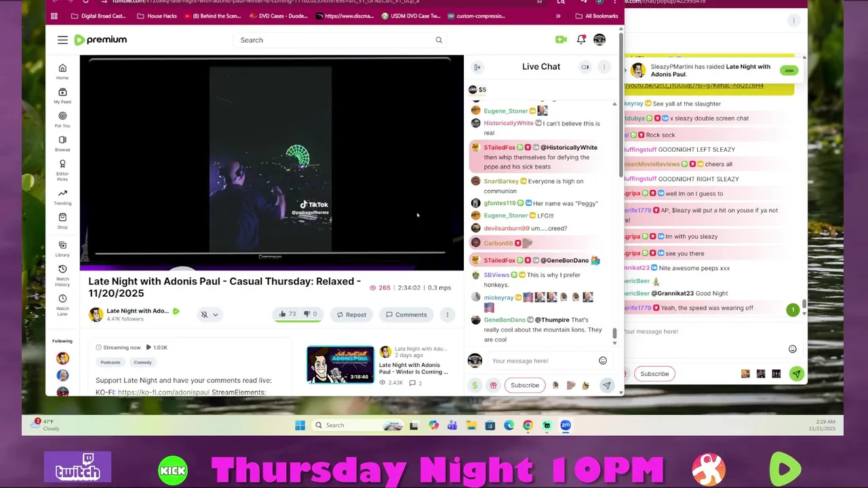Send the popup chat message with green arrow
This screenshot has width=868, height=488.
(797, 374)
